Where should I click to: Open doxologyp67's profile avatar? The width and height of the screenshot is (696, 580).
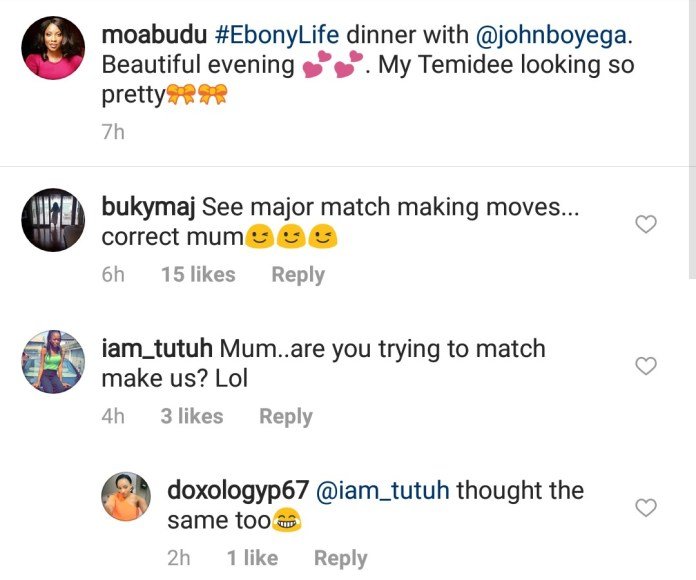coord(126,496)
